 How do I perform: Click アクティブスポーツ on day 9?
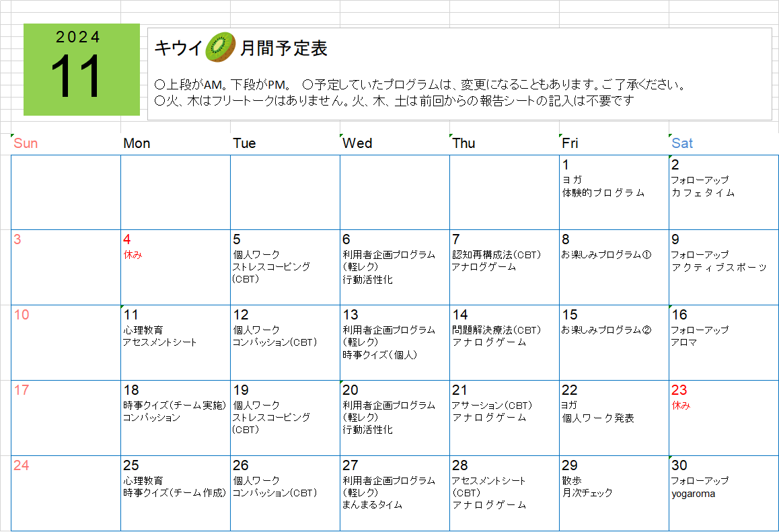coord(719,267)
